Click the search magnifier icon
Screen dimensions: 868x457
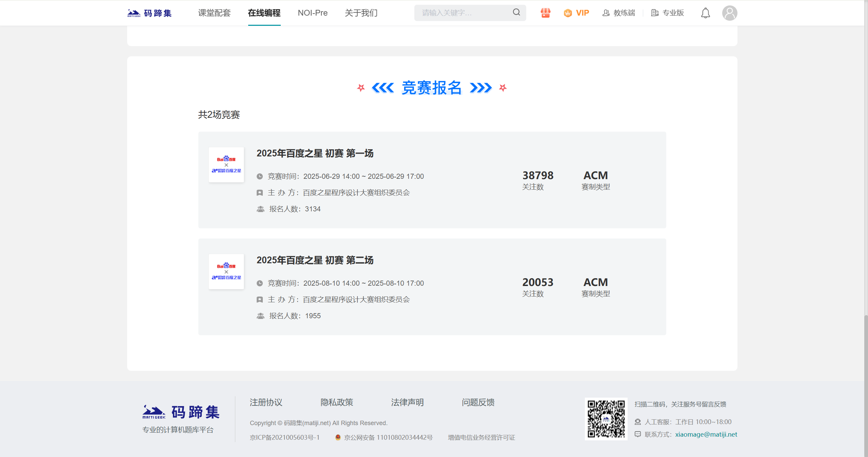pyautogui.click(x=516, y=13)
